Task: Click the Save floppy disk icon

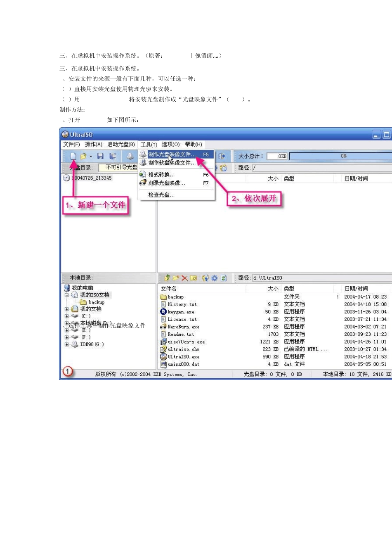Action: point(100,156)
